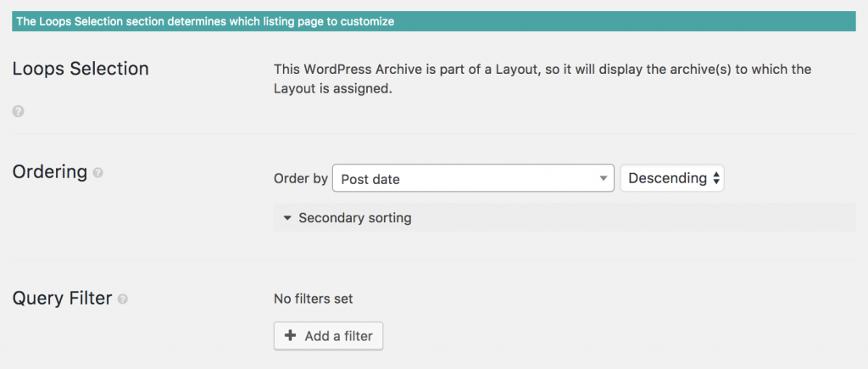868x369 pixels.
Task: Click the Loops Selection heading
Action: [x=81, y=69]
